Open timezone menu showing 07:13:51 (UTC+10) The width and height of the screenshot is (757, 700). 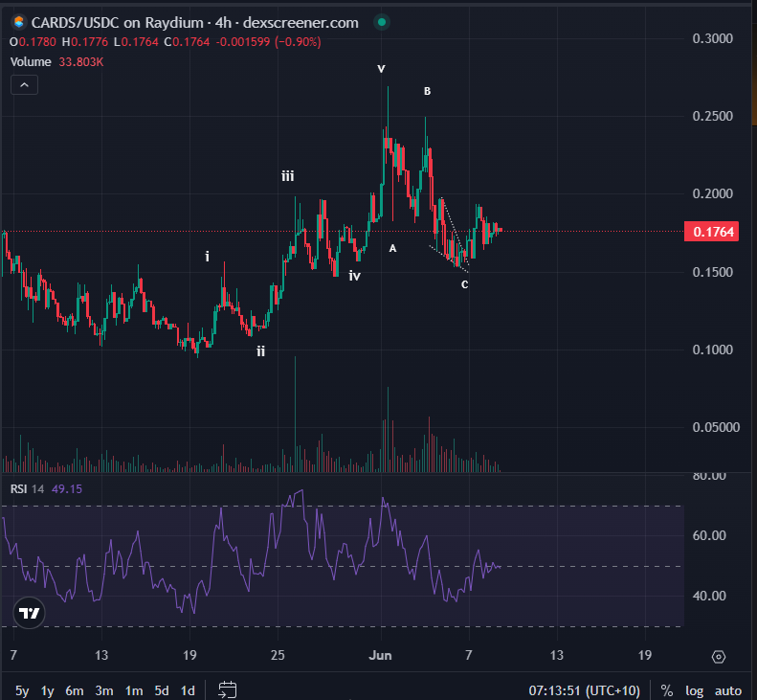(584, 690)
